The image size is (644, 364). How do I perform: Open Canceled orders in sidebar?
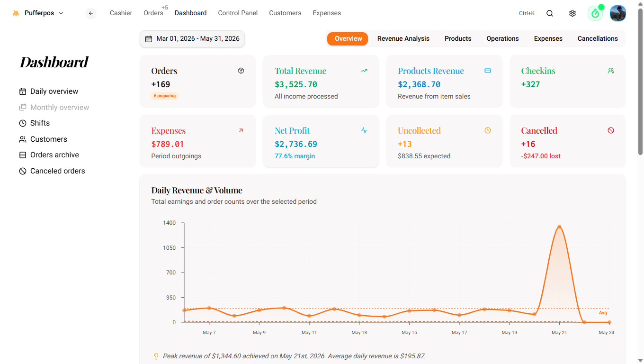coord(52,171)
